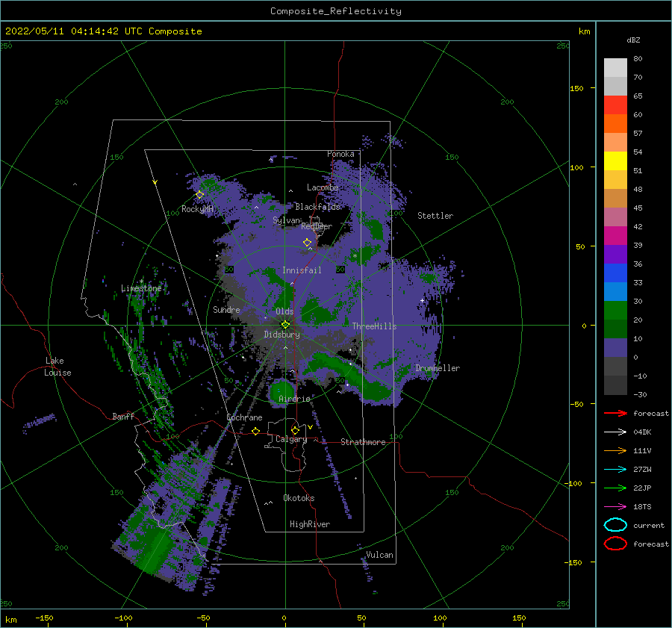Click the Innisfail city label

click(302, 270)
